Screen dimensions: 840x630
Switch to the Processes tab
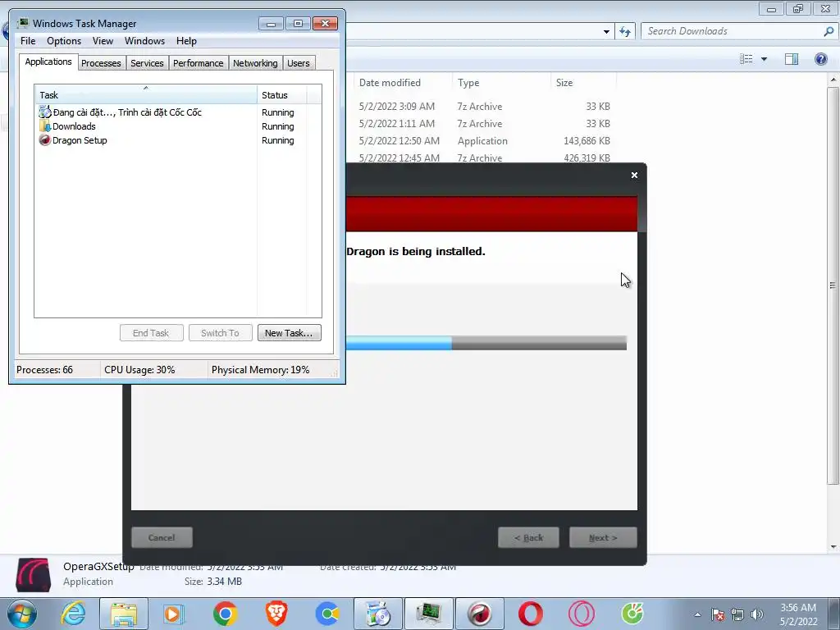click(101, 63)
